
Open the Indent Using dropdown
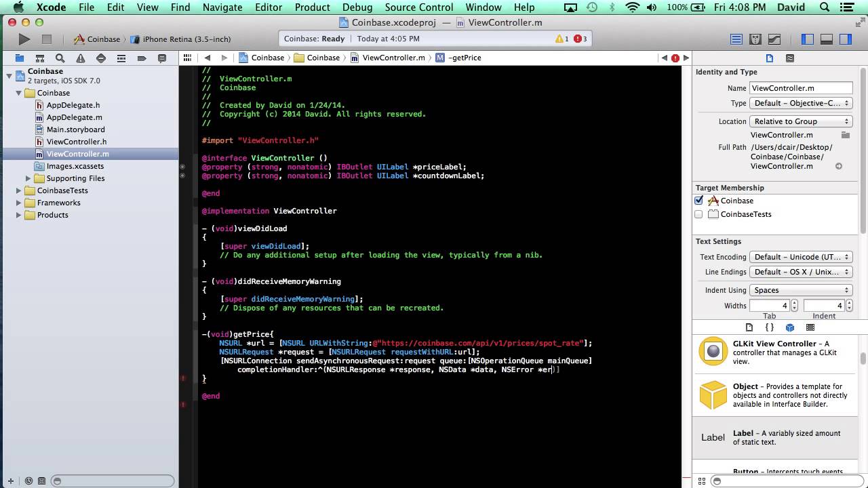(801, 290)
